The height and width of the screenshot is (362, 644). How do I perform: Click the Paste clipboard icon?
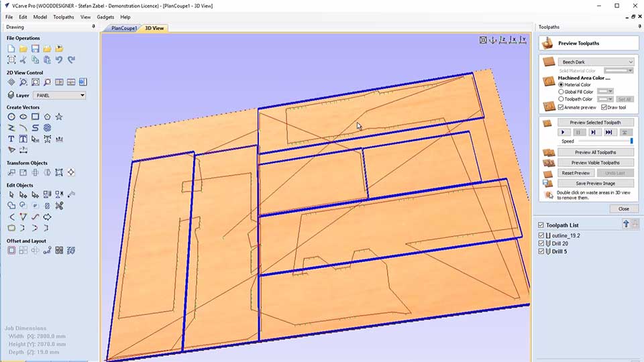coord(47,60)
